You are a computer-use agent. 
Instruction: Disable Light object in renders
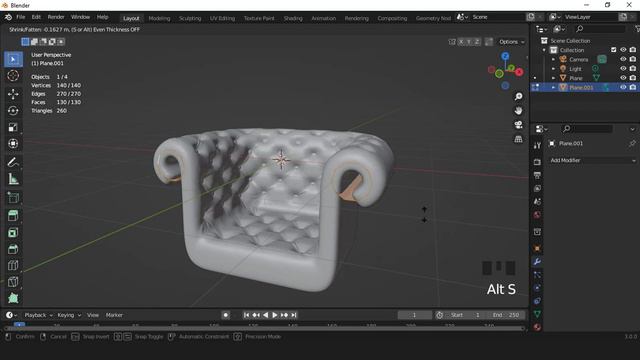(633, 69)
